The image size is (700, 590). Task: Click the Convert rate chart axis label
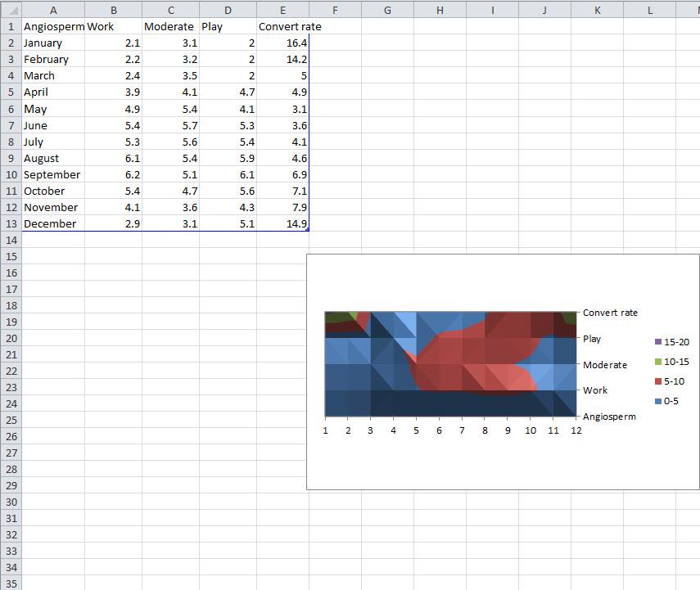[x=610, y=313]
